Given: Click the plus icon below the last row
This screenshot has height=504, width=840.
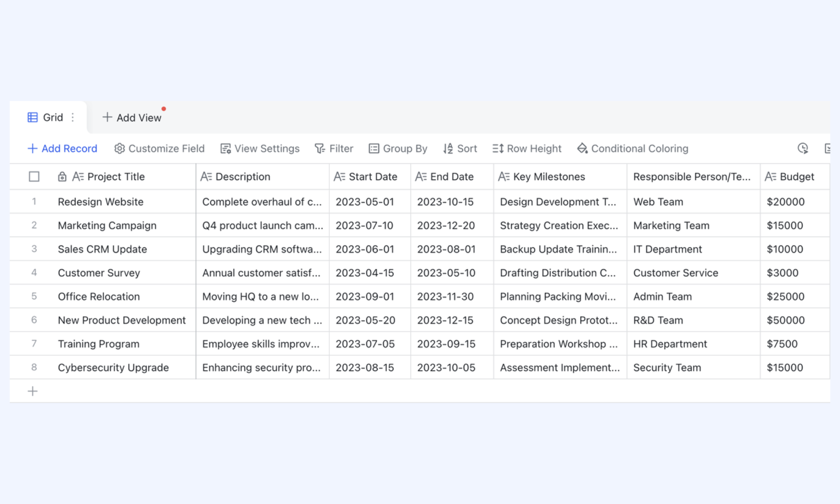Looking at the screenshot, I should [32, 391].
